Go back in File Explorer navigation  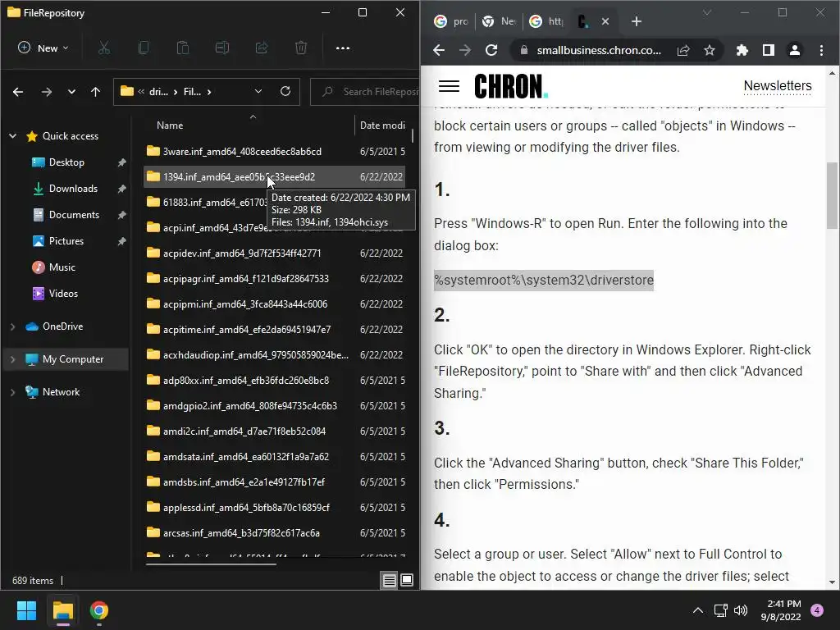(18, 92)
